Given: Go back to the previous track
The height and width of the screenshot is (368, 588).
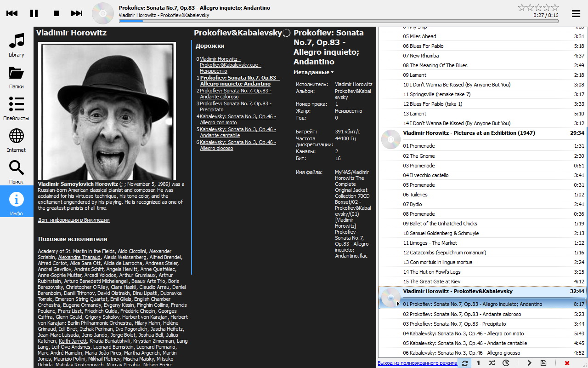Looking at the screenshot, I should [12, 13].
